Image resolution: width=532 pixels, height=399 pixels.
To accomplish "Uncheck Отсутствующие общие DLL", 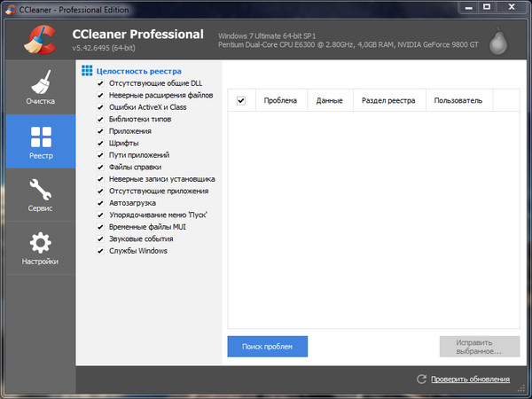I will pos(99,83).
